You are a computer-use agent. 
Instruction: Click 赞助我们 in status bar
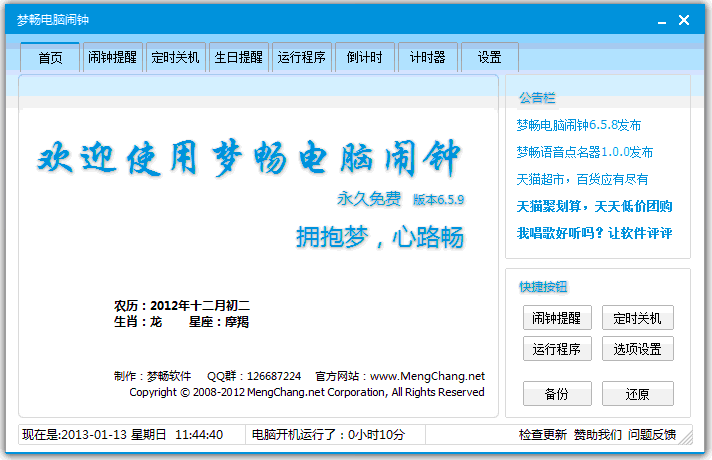[x=598, y=435]
